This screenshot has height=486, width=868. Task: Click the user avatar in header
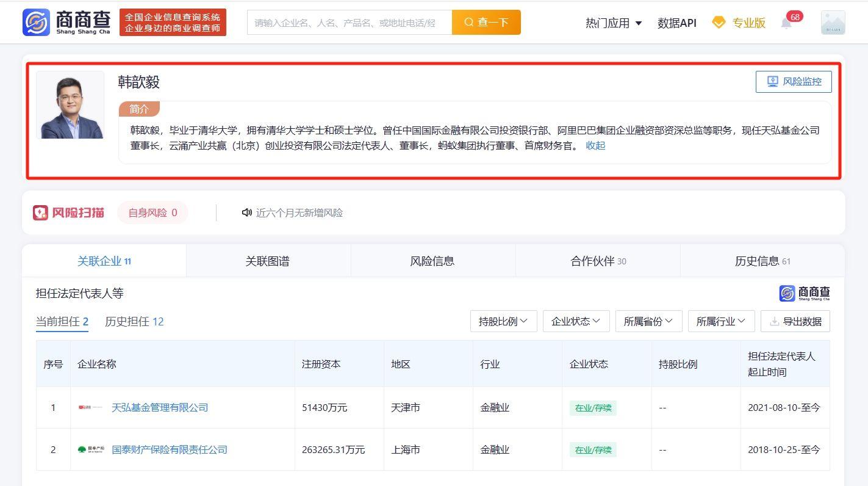833,23
